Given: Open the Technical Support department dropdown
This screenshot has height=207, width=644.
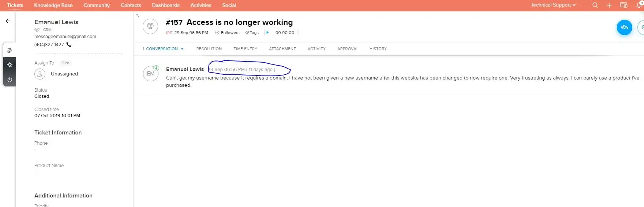Looking at the screenshot, I should (553, 5).
